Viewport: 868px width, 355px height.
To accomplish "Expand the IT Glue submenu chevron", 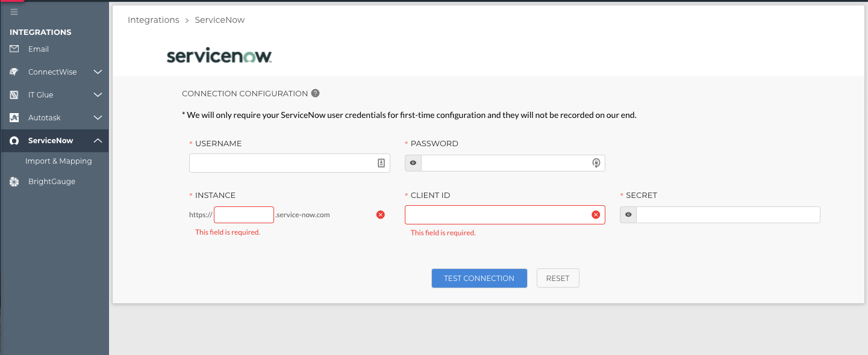I will coord(98,95).
